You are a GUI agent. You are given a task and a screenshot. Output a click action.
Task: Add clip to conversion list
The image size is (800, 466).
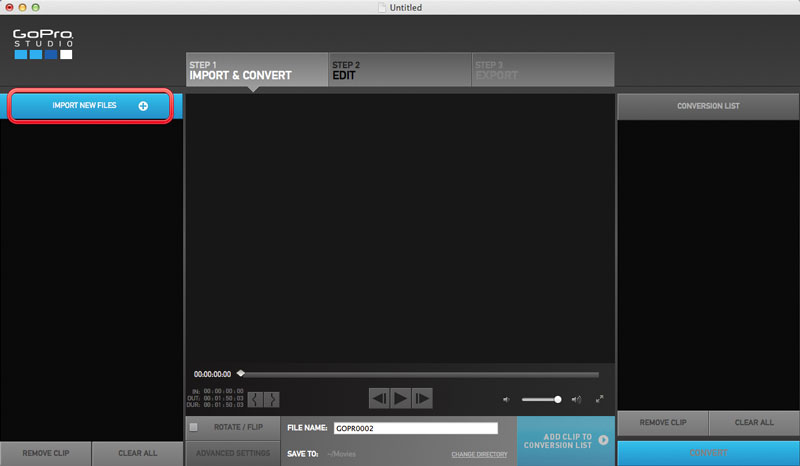pos(565,440)
